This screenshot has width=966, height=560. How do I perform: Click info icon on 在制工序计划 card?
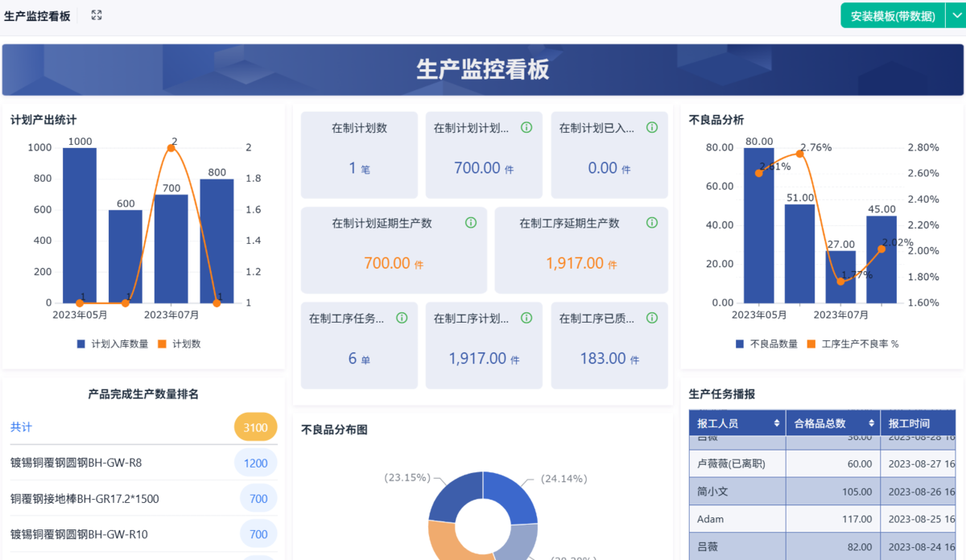(526, 318)
